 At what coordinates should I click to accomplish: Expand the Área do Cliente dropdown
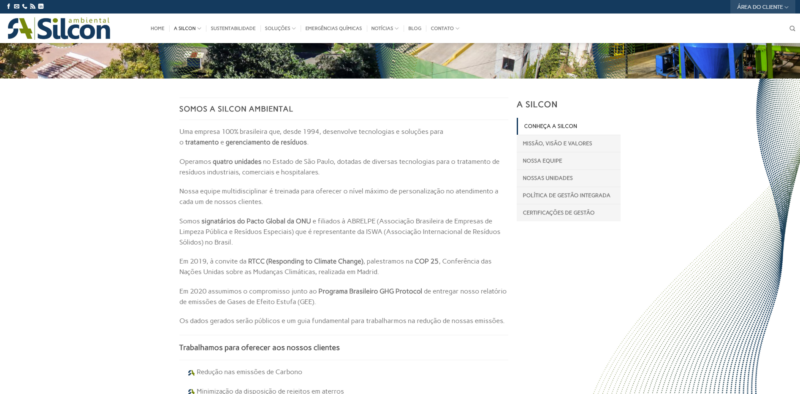click(x=762, y=7)
